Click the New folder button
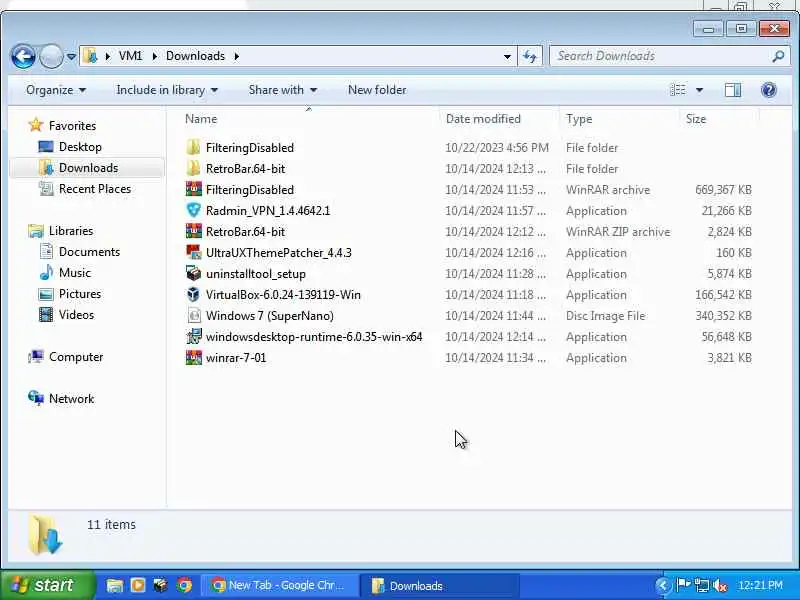This screenshot has height=600, width=800. tap(377, 90)
